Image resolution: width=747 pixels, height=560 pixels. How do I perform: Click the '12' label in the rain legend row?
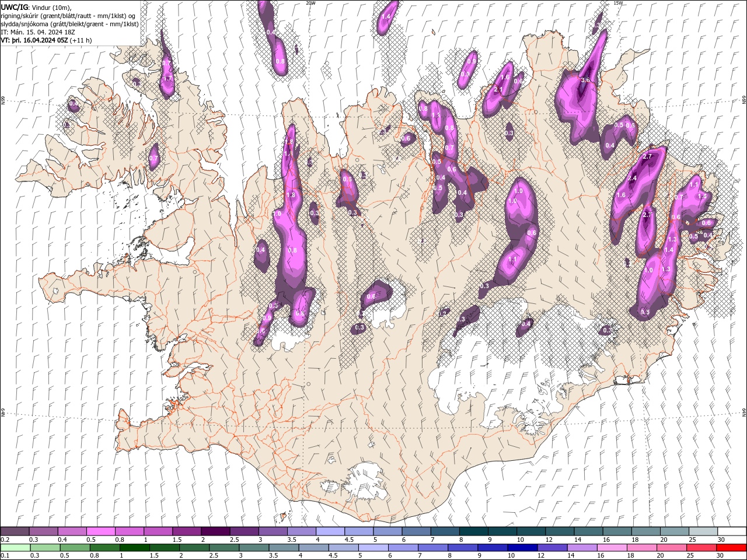[541, 555]
